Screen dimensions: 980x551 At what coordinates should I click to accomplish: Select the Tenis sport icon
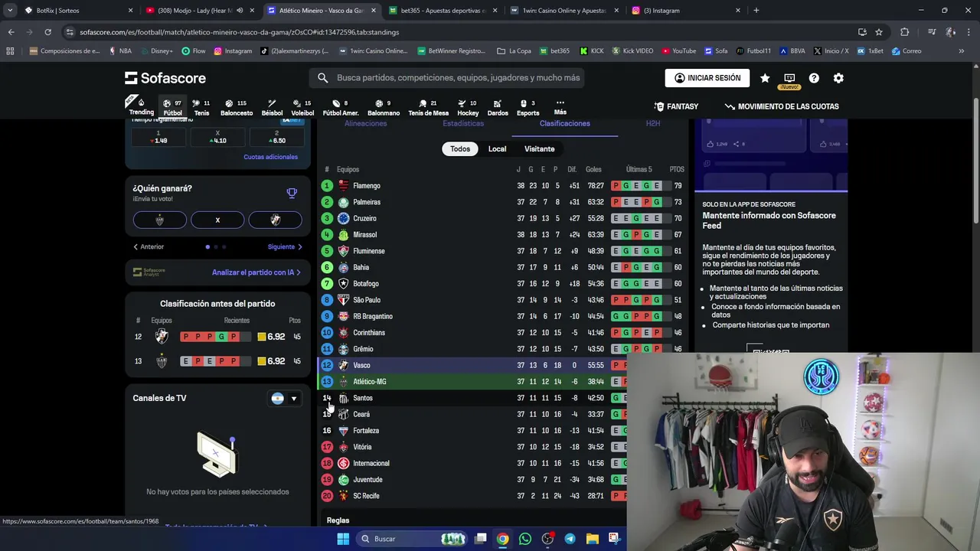pos(201,107)
